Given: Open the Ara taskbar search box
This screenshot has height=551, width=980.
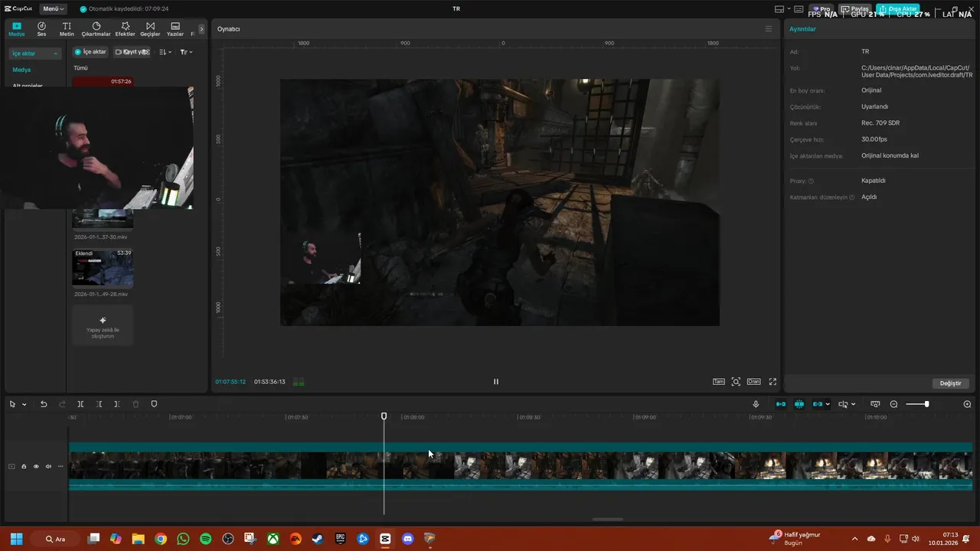Looking at the screenshot, I should pyautogui.click(x=59, y=539).
